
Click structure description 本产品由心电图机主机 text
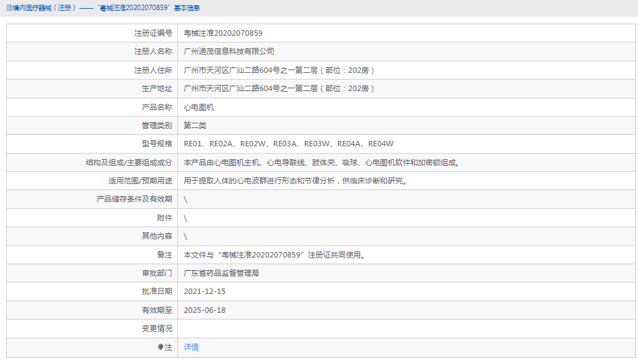click(x=322, y=162)
